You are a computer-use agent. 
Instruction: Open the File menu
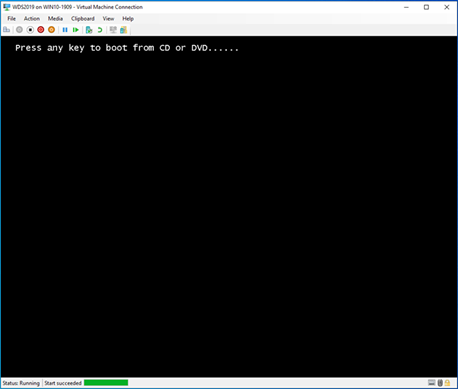12,19
